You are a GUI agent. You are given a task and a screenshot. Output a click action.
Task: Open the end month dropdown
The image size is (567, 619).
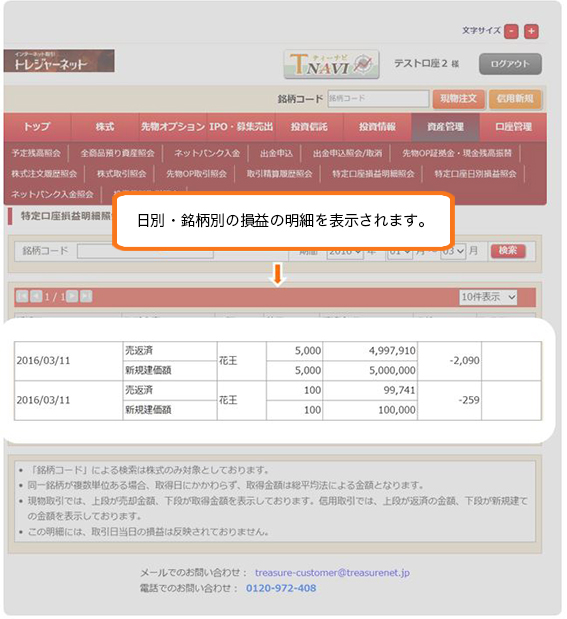tap(453, 251)
